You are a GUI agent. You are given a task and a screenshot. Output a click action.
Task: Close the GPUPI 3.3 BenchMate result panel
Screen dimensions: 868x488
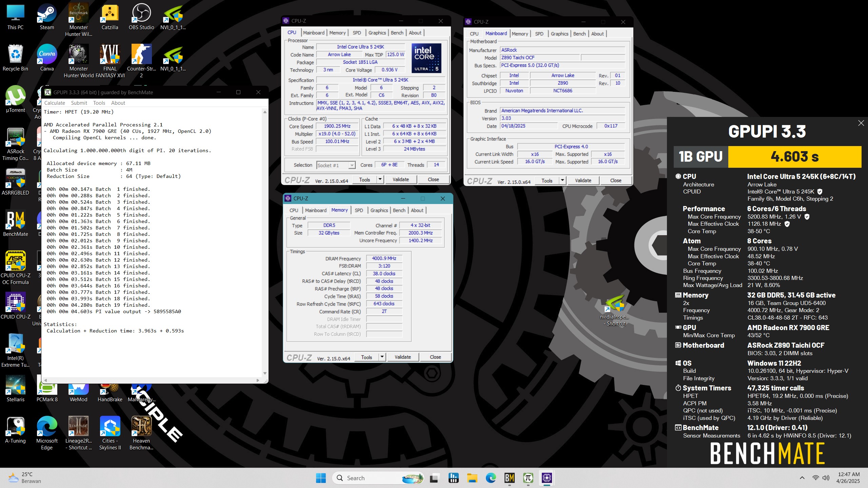(x=861, y=123)
